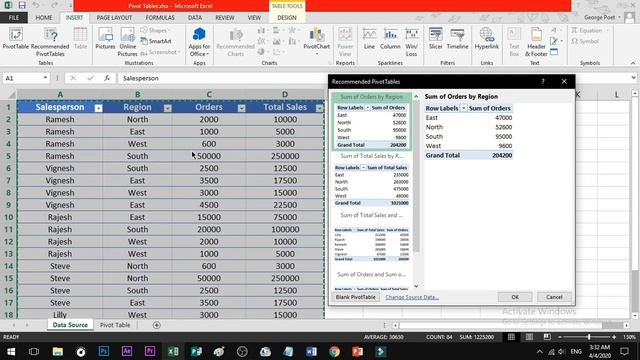The image size is (640, 360).
Task: Insert SmartArt graphic
Action: pyautogui.click(x=156, y=41)
